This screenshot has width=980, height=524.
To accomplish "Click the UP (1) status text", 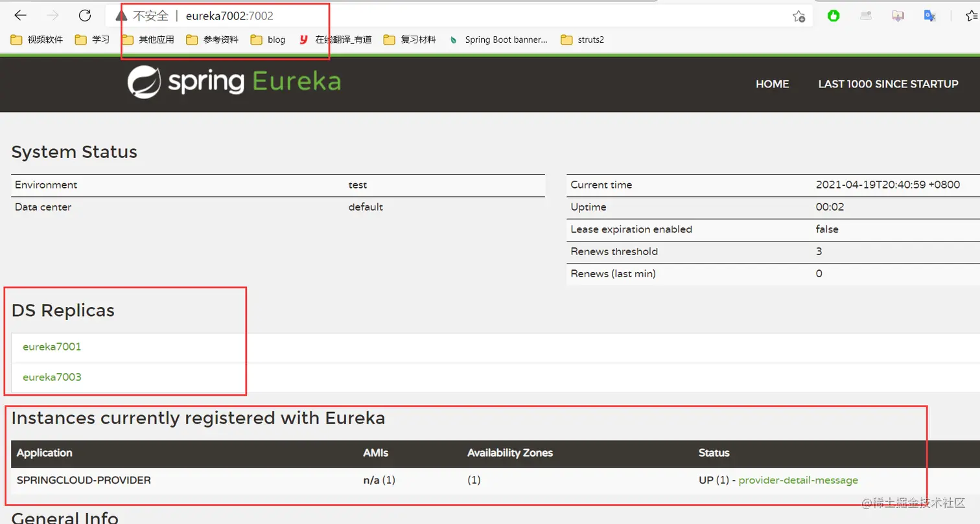I will click(x=714, y=480).
